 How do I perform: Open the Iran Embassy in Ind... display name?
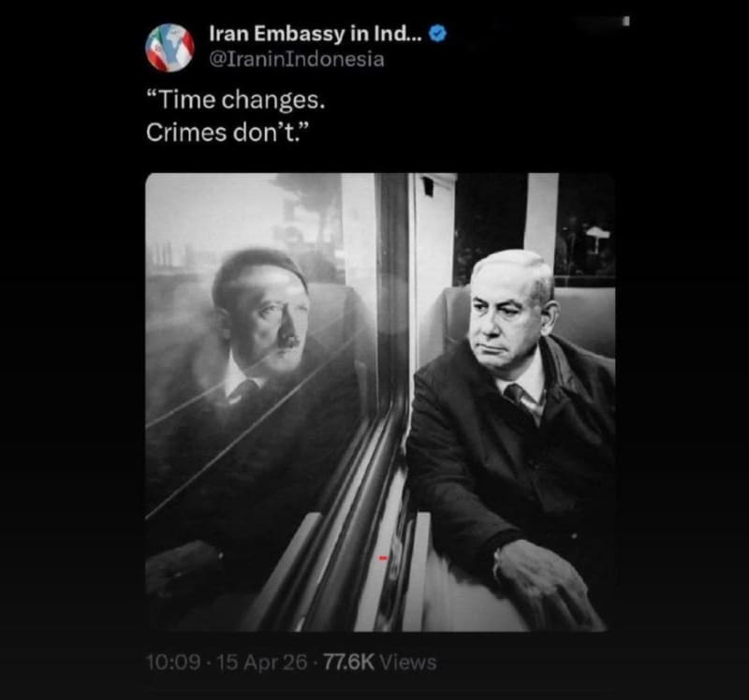[316, 34]
